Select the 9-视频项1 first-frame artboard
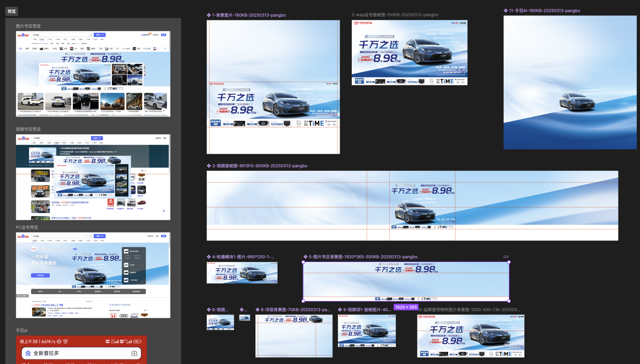This screenshot has height=364, width=640. coord(367,331)
